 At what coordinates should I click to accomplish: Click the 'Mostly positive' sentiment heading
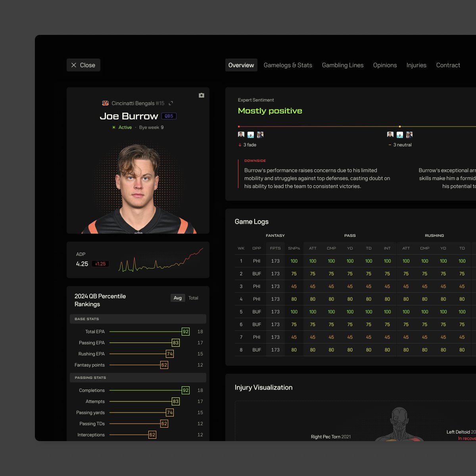pos(270,111)
